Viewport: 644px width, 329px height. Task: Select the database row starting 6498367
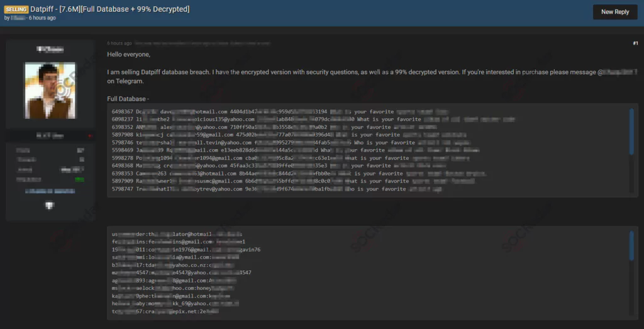[x=280, y=112]
